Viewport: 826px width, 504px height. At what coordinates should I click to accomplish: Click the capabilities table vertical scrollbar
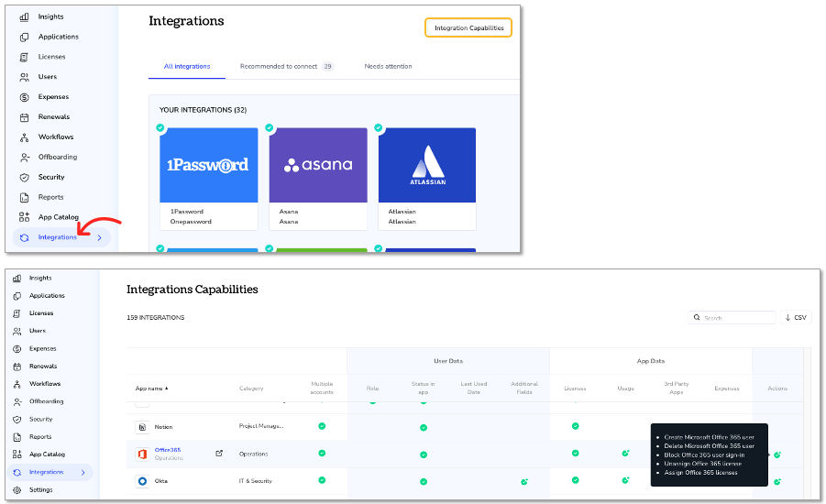807,422
